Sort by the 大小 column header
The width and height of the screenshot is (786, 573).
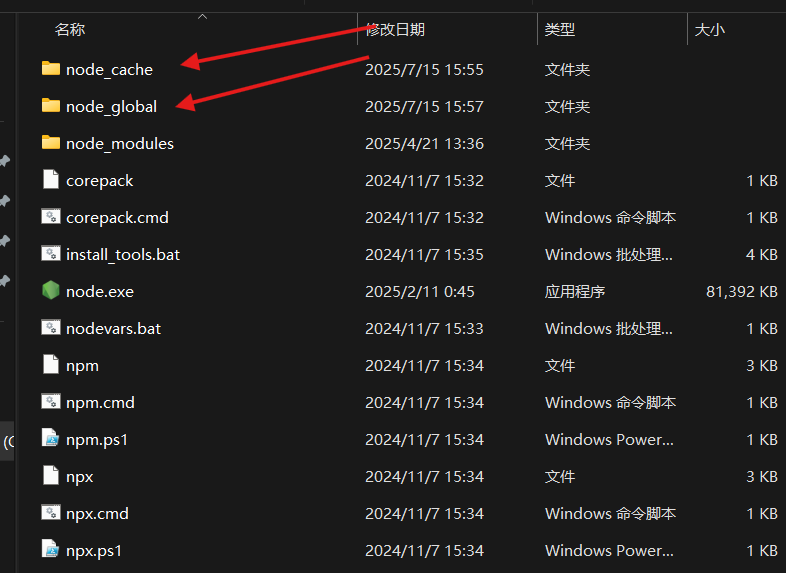pos(709,30)
